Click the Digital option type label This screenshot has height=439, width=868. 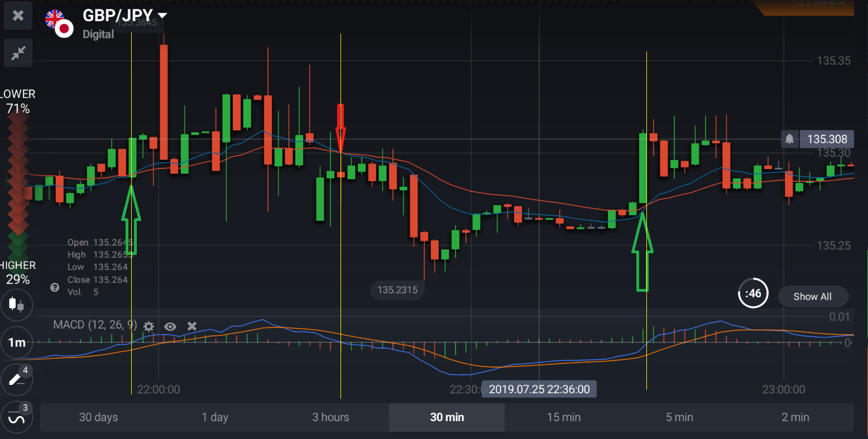[98, 34]
